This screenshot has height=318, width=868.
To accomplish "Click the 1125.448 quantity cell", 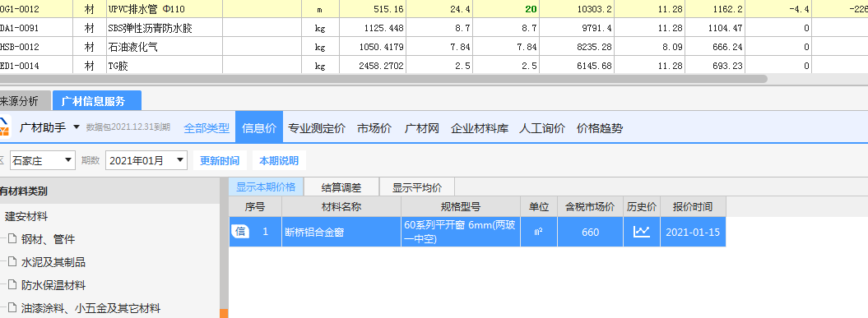I will (372, 28).
